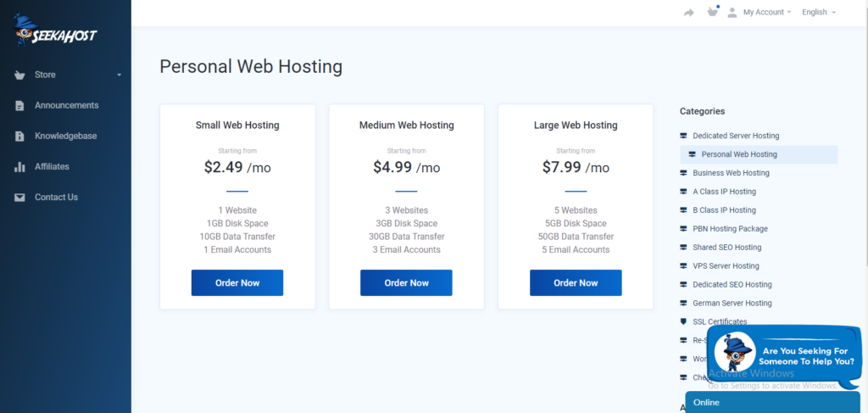Click the Large Web Hosting title

pyautogui.click(x=576, y=126)
